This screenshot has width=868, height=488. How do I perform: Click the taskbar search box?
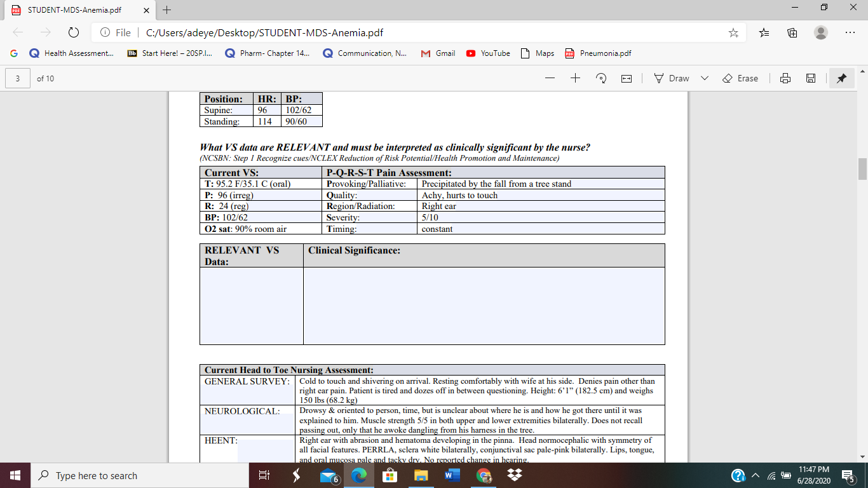coord(140,475)
